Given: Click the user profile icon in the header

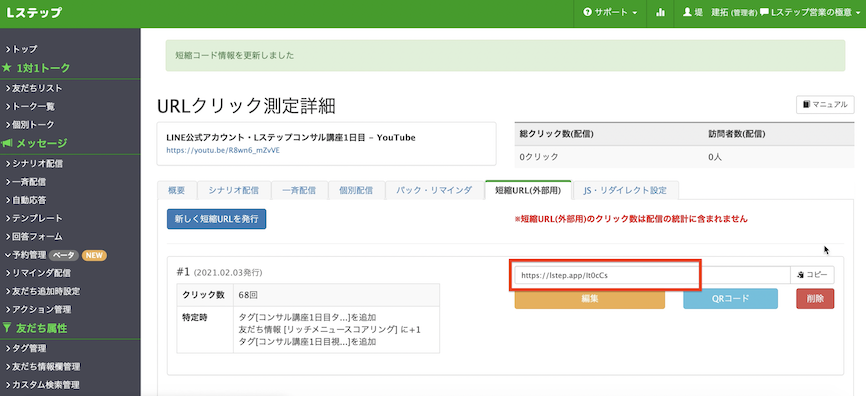Looking at the screenshot, I should [687, 12].
